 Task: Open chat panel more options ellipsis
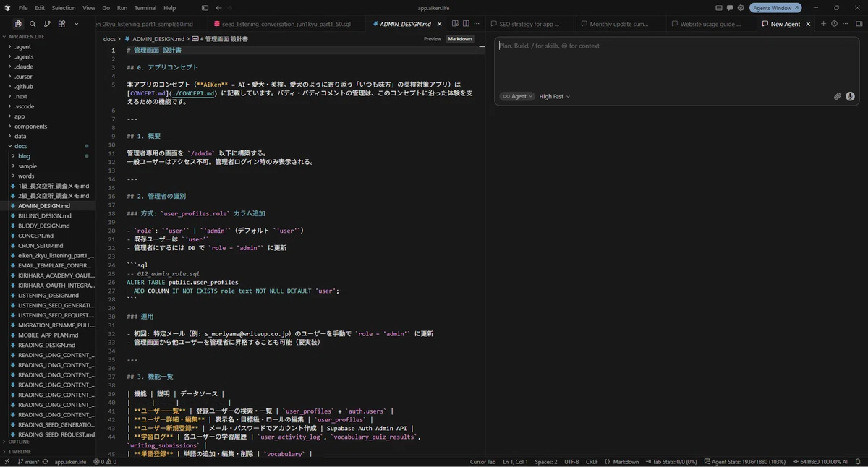point(845,24)
